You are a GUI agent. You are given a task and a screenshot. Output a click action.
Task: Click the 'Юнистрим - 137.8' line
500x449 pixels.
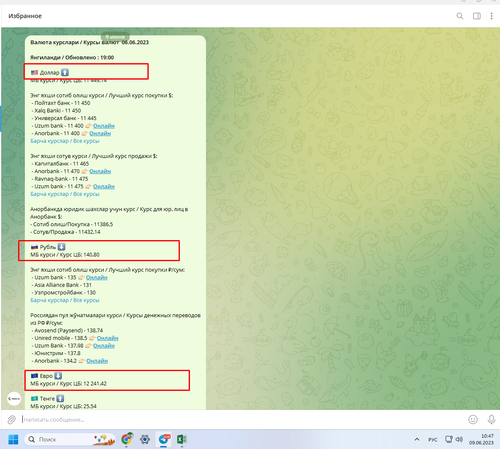pyautogui.click(x=56, y=353)
